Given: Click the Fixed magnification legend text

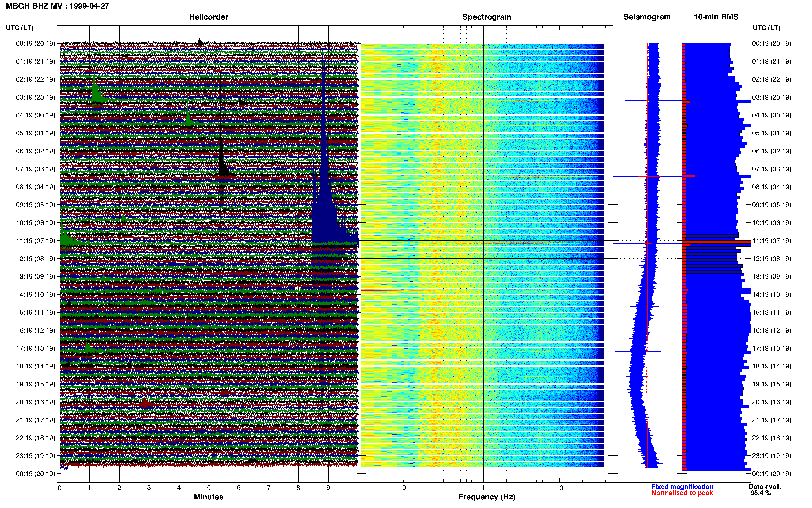Looking at the screenshot, I should [682, 486].
